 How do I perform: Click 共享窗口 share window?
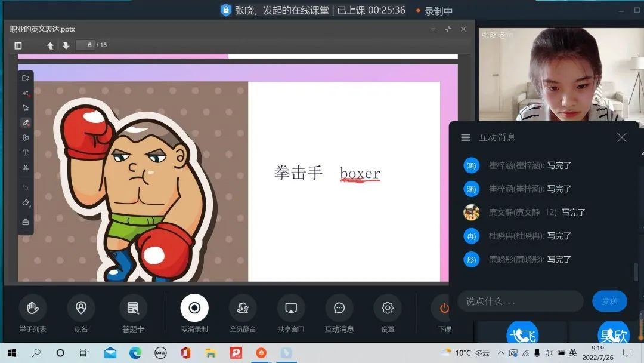tap(291, 309)
